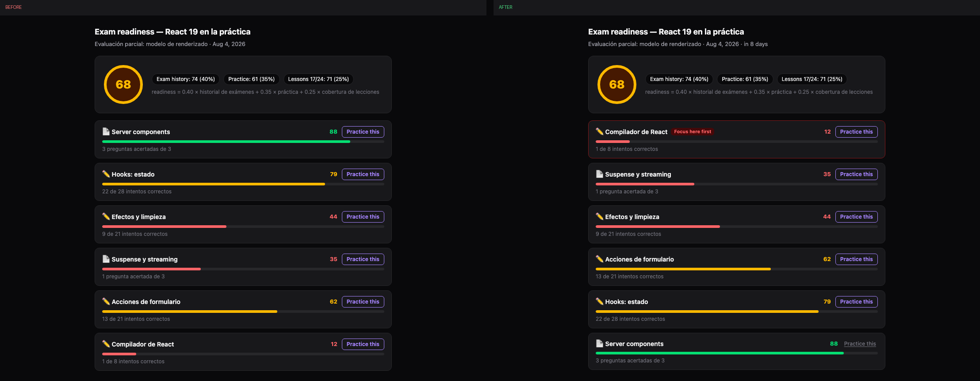The width and height of the screenshot is (980, 381).
Task: Click Exam readiness heading in the BEFORE panel
Action: (x=172, y=32)
